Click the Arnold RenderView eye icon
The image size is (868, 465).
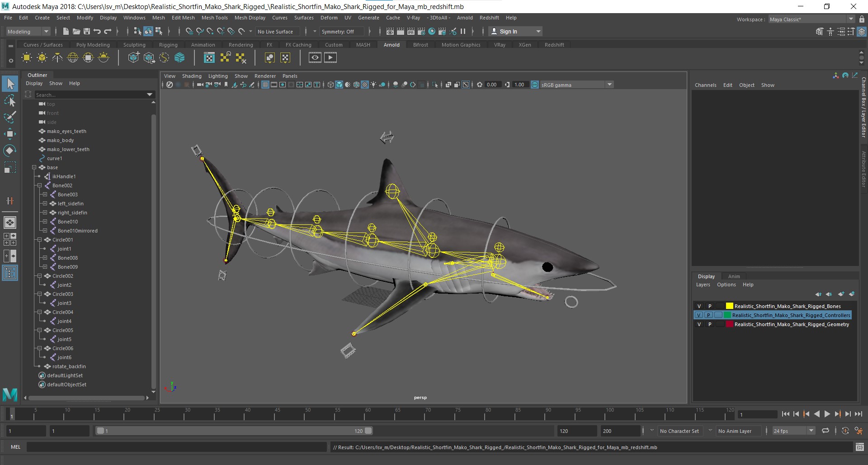(315, 57)
